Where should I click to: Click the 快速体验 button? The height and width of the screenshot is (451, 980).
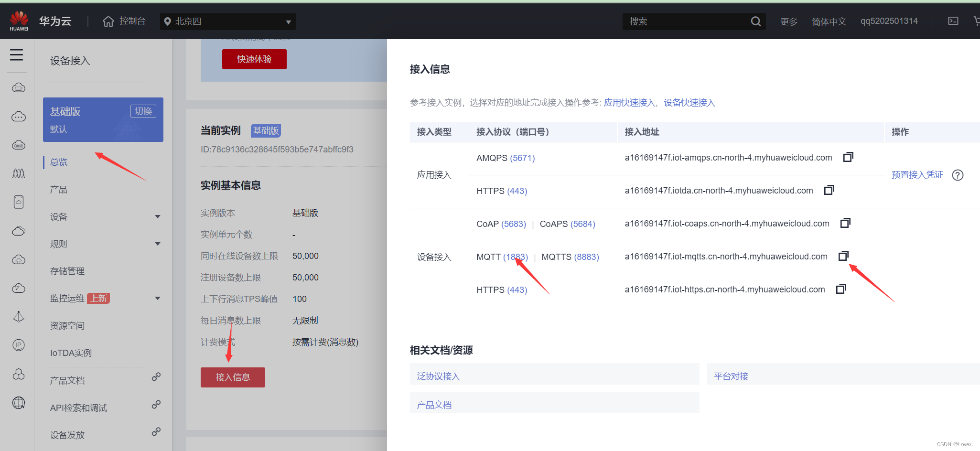click(x=254, y=59)
